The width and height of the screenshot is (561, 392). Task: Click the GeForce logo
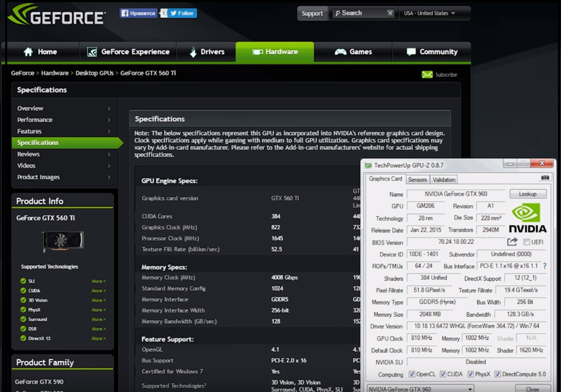(56, 15)
